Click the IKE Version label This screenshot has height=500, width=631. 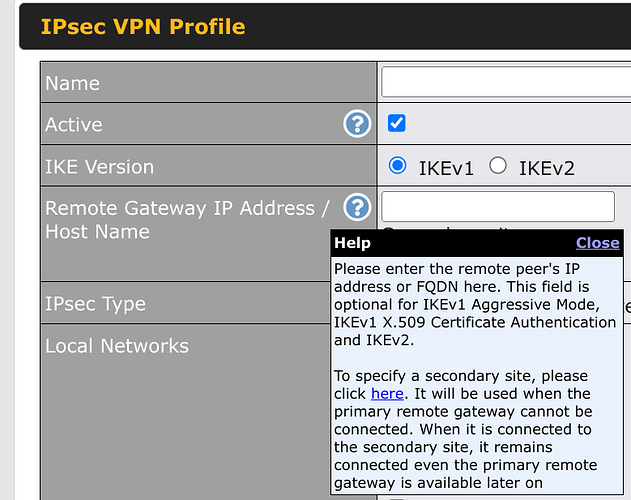[100, 167]
